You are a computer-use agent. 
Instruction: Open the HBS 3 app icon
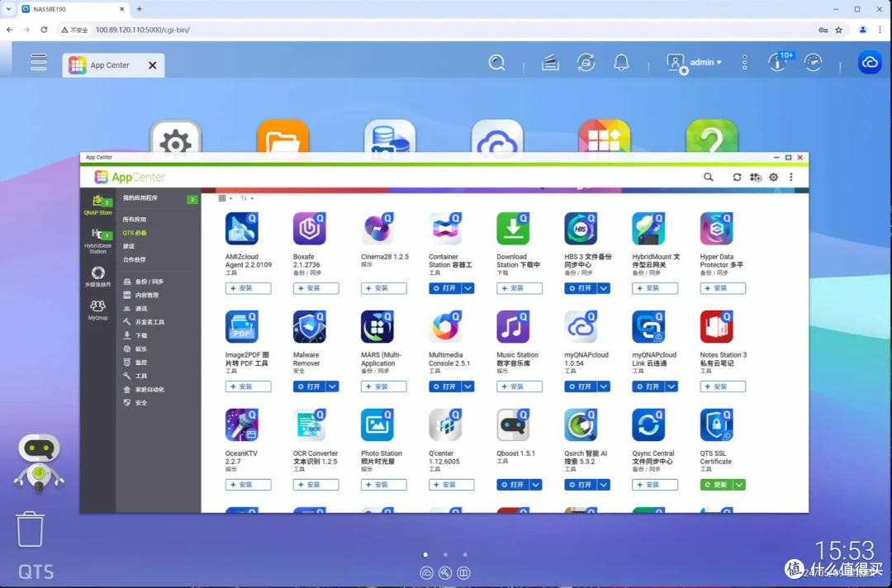pos(581,229)
